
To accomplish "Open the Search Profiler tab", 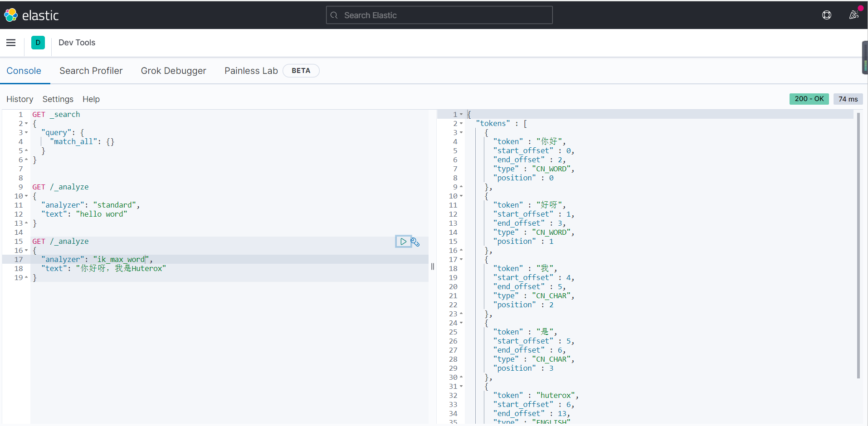I will [91, 71].
